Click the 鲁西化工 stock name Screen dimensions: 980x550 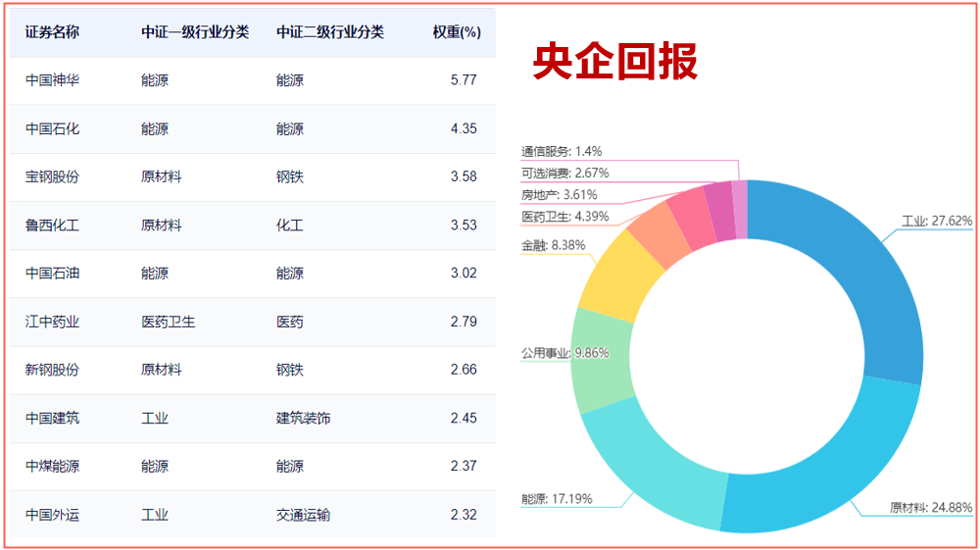pos(52,225)
